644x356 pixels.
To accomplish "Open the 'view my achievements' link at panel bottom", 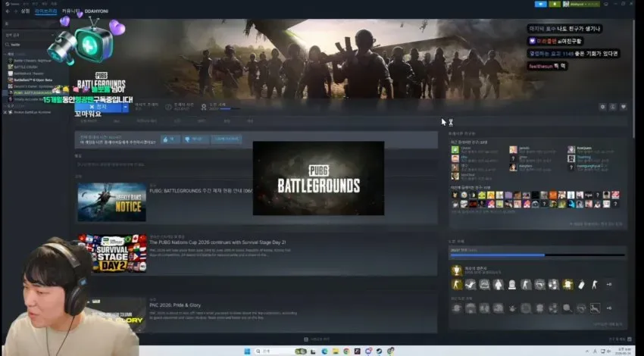I will (x=608, y=324).
